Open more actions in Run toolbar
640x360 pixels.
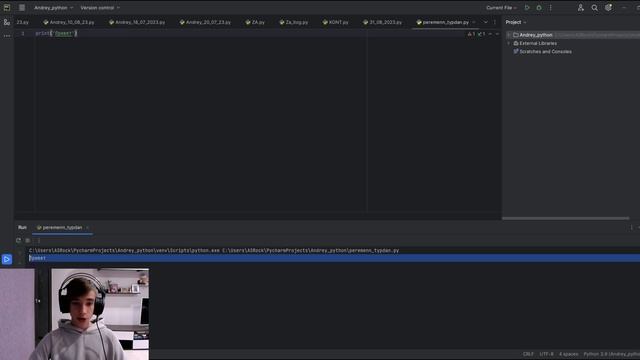39,240
